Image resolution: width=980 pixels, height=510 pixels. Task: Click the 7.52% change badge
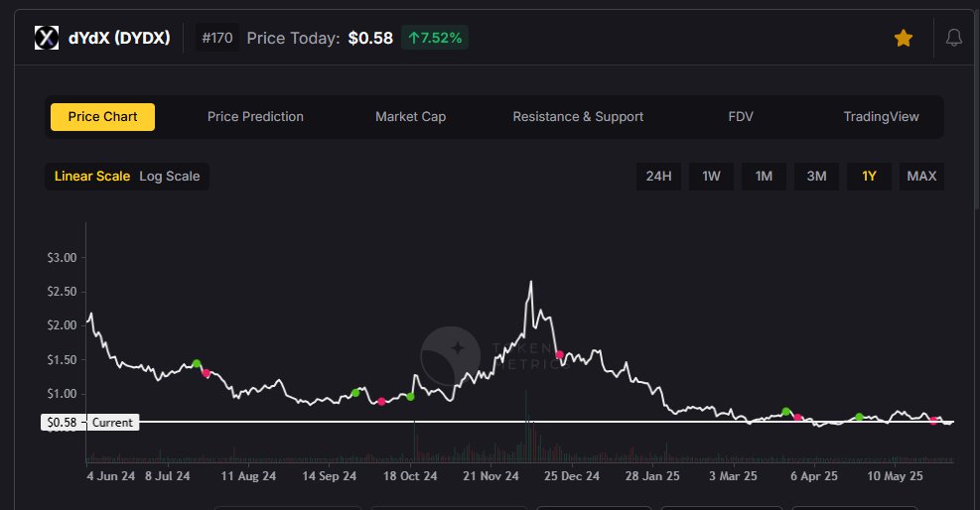click(x=435, y=38)
